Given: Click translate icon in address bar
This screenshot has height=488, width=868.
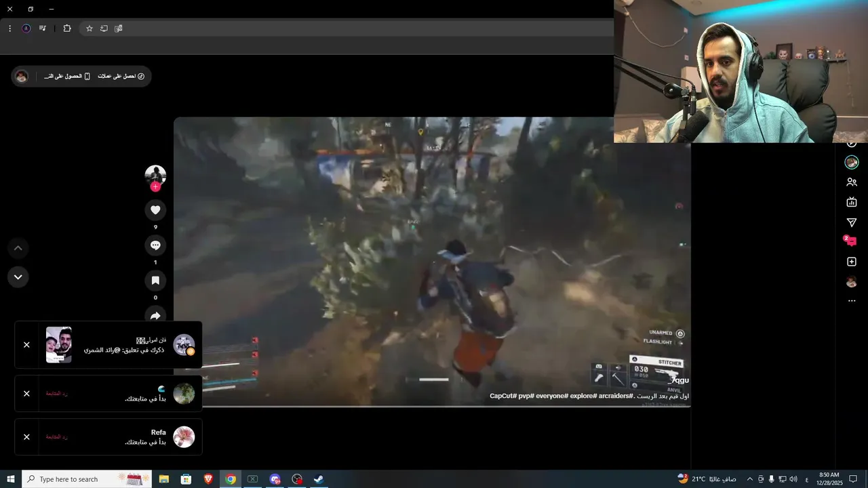Looking at the screenshot, I should click(119, 28).
